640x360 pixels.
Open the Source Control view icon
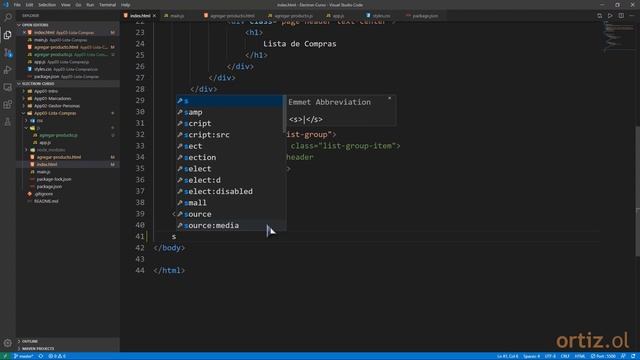click(x=7, y=53)
